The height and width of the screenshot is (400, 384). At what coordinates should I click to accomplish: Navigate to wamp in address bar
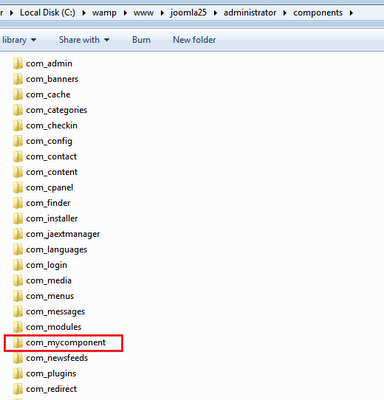(x=104, y=13)
